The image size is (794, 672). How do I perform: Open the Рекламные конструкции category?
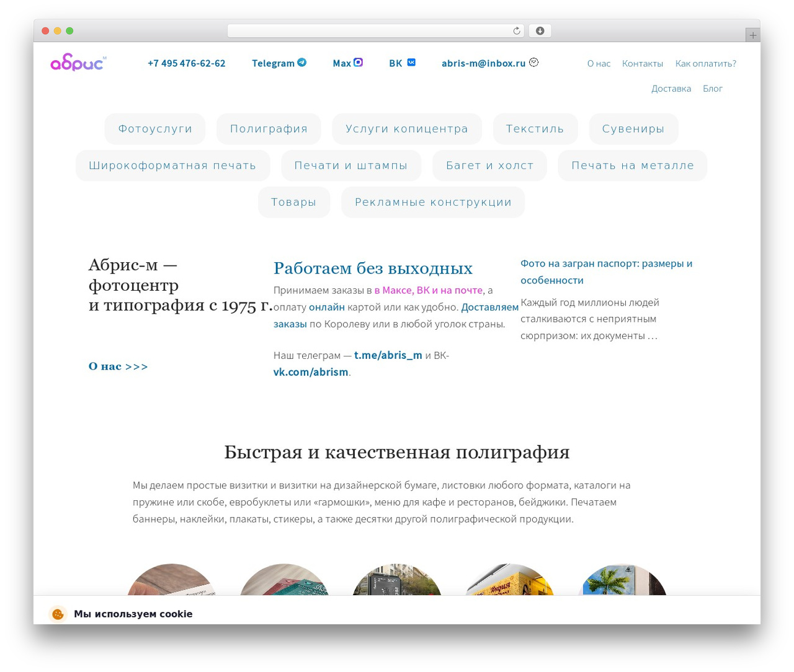pos(433,202)
